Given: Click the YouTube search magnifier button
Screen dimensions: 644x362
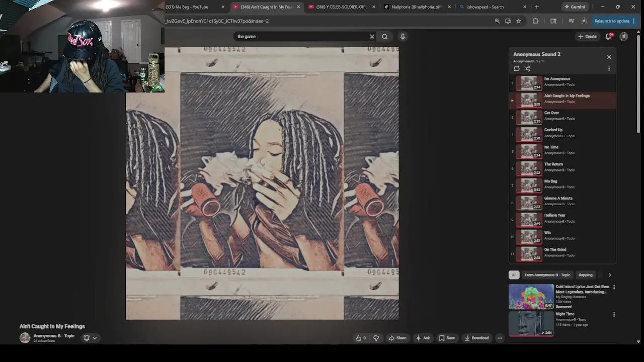Looking at the screenshot, I should 385,36.
